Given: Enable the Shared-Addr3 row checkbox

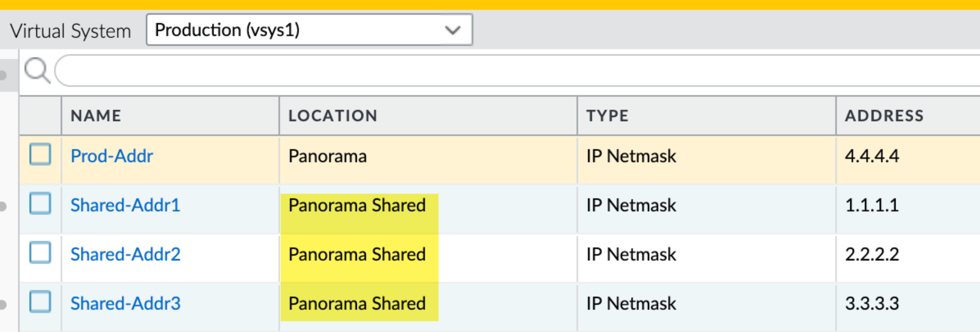Looking at the screenshot, I should [40, 302].
